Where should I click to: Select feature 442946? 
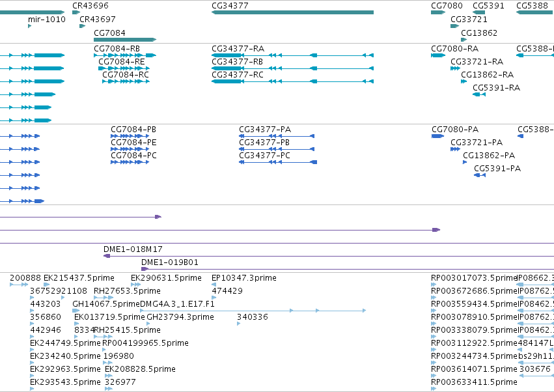[46, 330]
